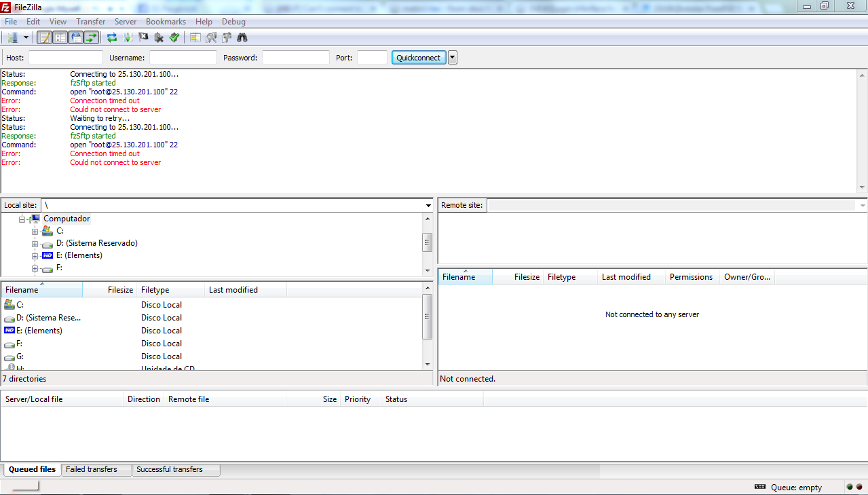868x495 pixels.
Task: Click queue indicator icon in status bar
Action: [x=760, y=487]
